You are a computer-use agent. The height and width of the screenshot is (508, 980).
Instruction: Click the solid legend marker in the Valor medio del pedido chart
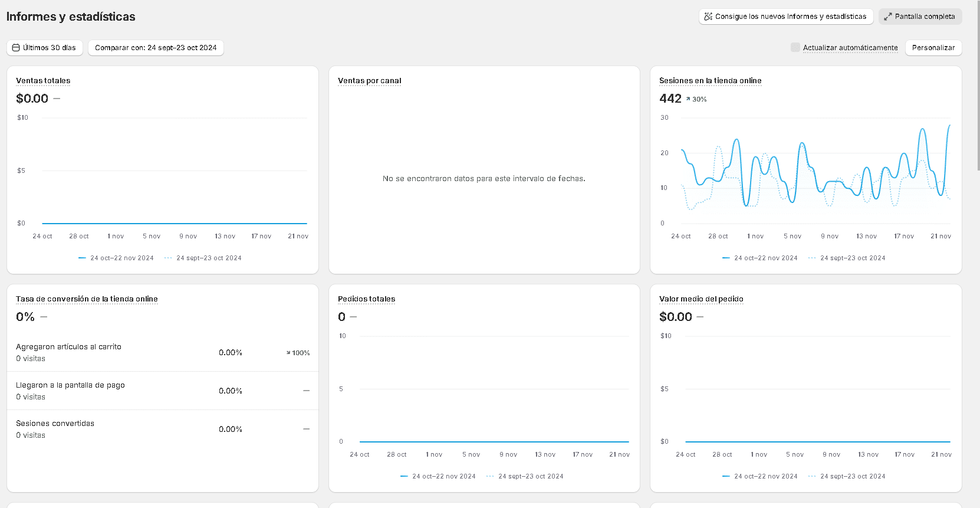[x=726, y=476]
